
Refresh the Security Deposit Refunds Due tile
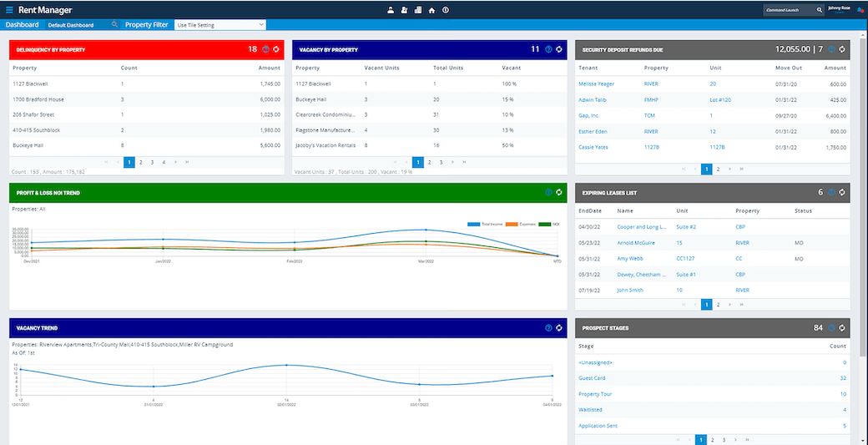point(842,49)
